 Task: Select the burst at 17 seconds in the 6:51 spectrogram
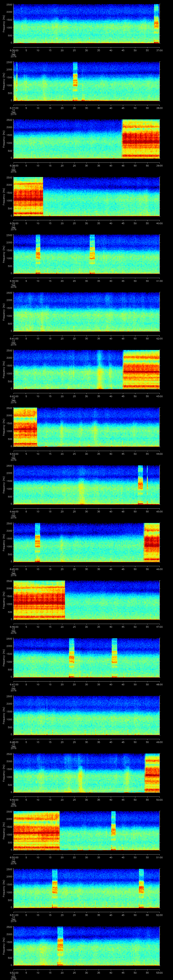tap(55, 888)
